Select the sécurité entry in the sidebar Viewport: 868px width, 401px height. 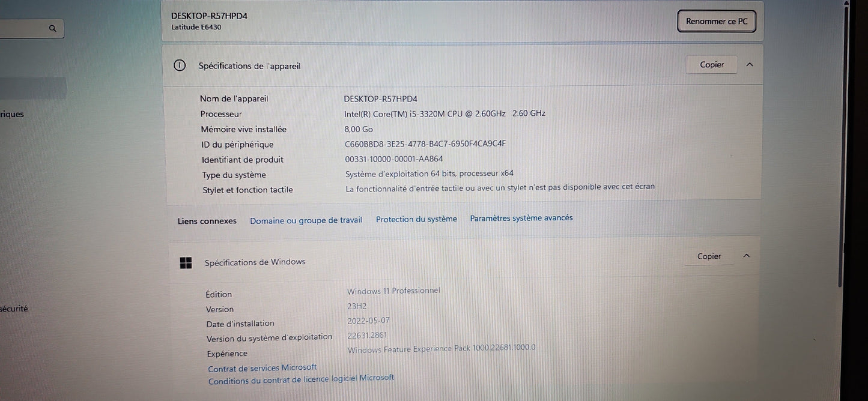tap(14, 308)
